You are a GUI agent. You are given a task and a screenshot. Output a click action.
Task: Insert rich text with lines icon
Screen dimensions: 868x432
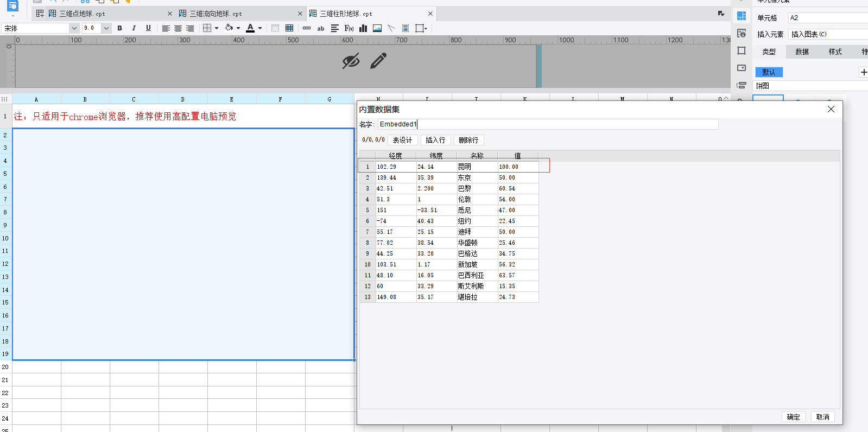point(335,28)
